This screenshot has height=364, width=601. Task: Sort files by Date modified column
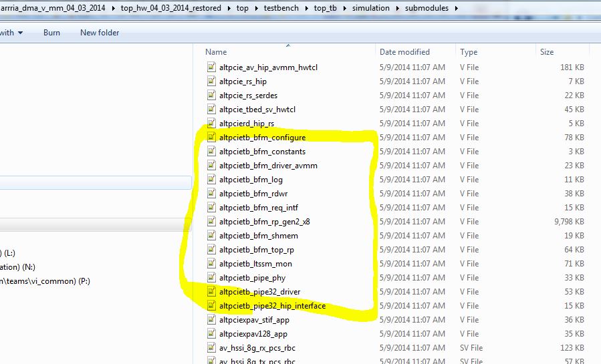[x=404, y=52]
